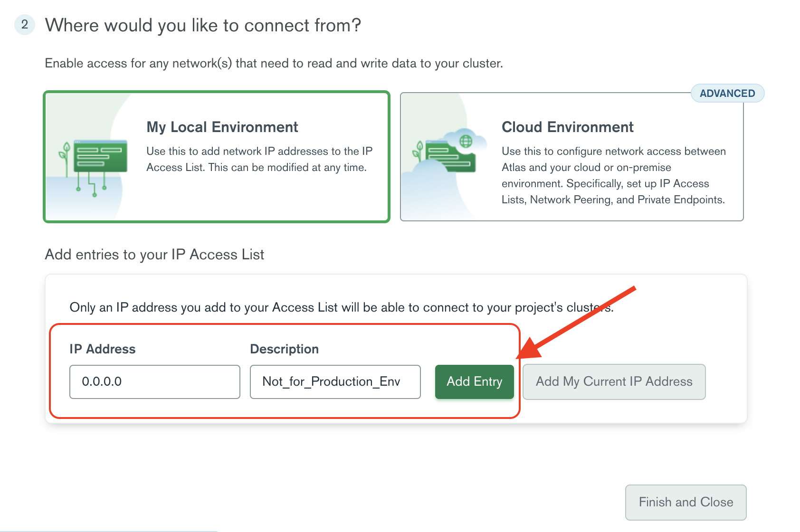This screenshot has width=800, height=532.
Task: Click the 'Add entries to your IP Access List' heading
Action: (154, 255)
